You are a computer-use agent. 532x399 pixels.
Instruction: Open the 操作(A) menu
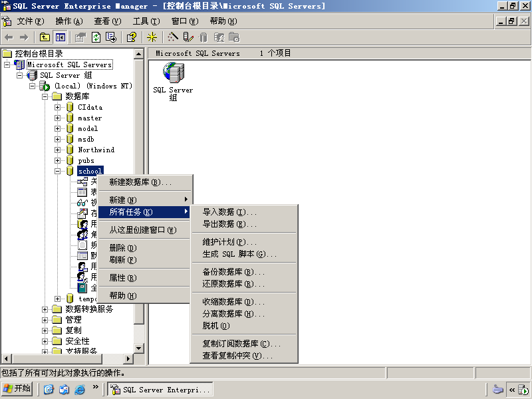tap(69, 21)
